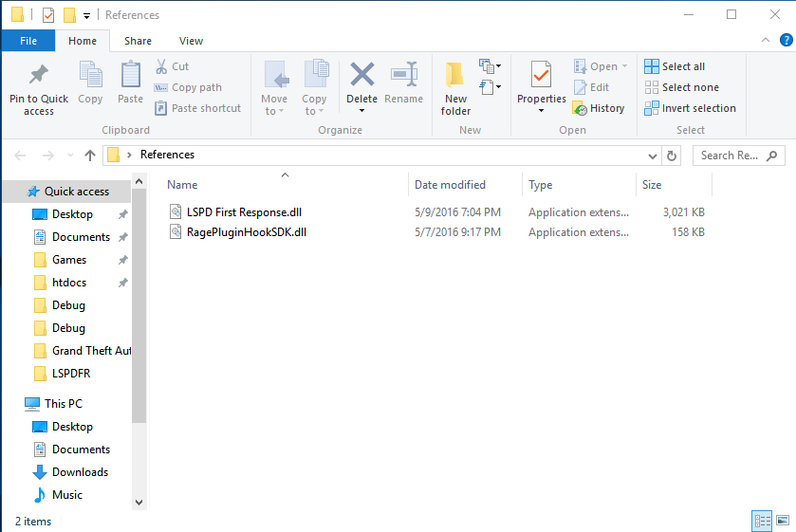796x532 pixels.
Task: Click the Back navigation arrow
Action: [x=20, y=156]
